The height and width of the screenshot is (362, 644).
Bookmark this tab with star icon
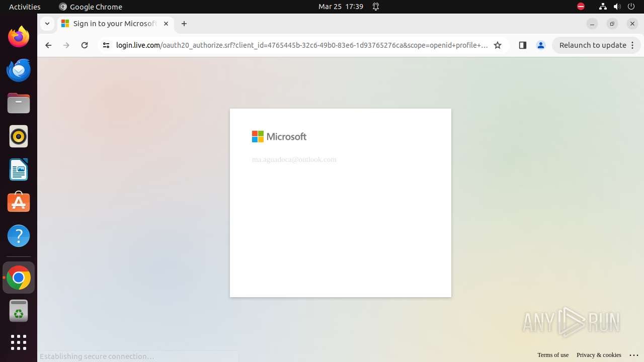click(x=498, y=45)
